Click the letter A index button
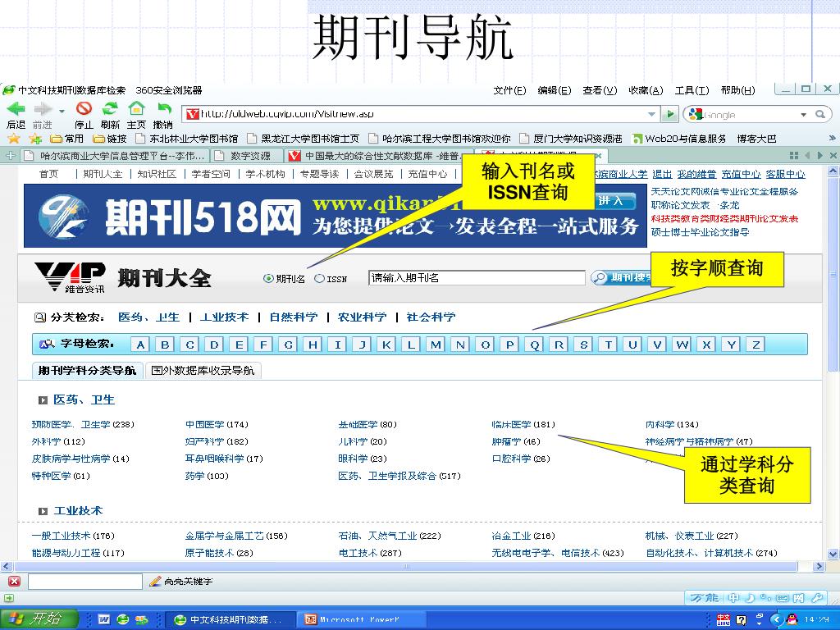This screenshot has height=630, width=840. click(x=140, y=345)
